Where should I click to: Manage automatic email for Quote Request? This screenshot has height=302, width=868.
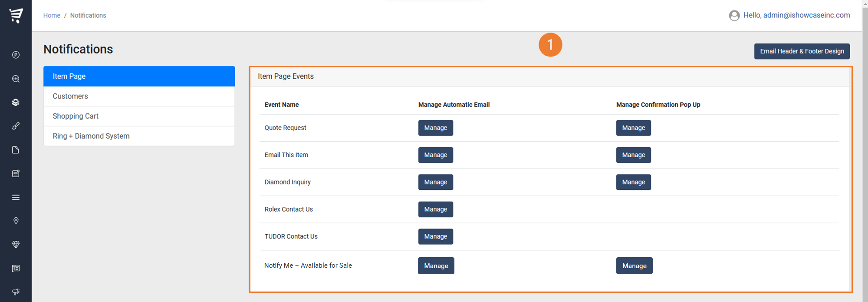[435, 128]
